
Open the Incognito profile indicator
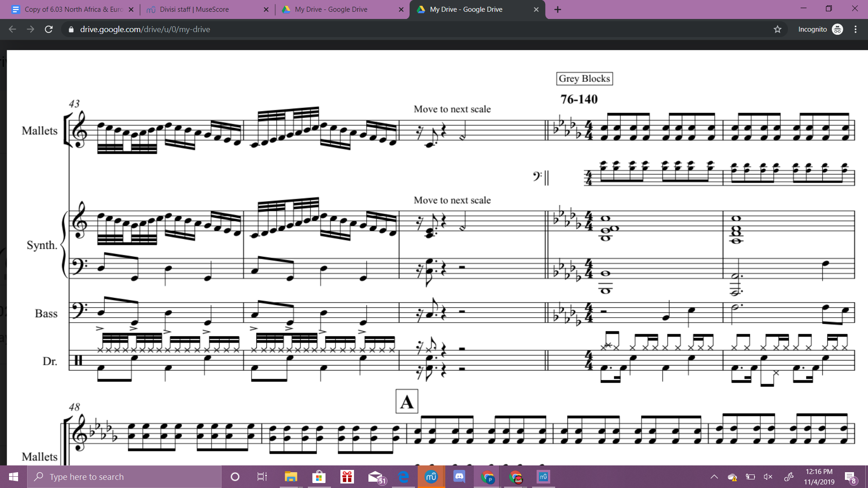click(x=821, y=29)
